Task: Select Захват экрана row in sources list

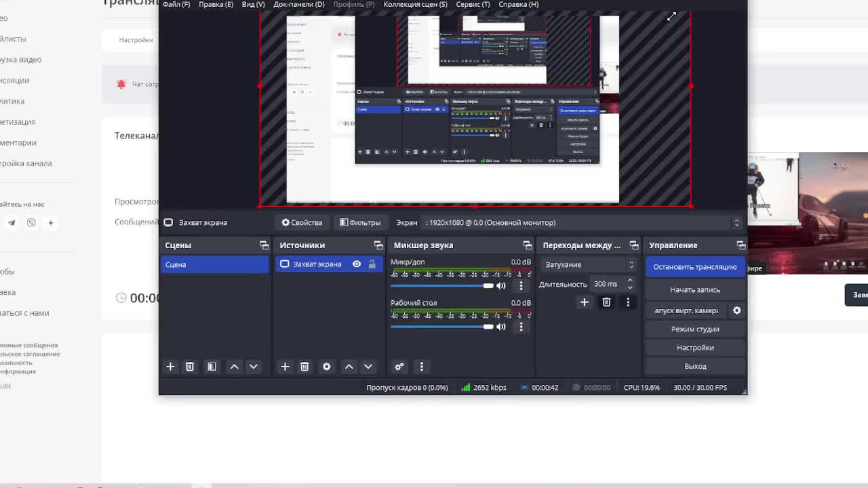Action: pos(329,264)
